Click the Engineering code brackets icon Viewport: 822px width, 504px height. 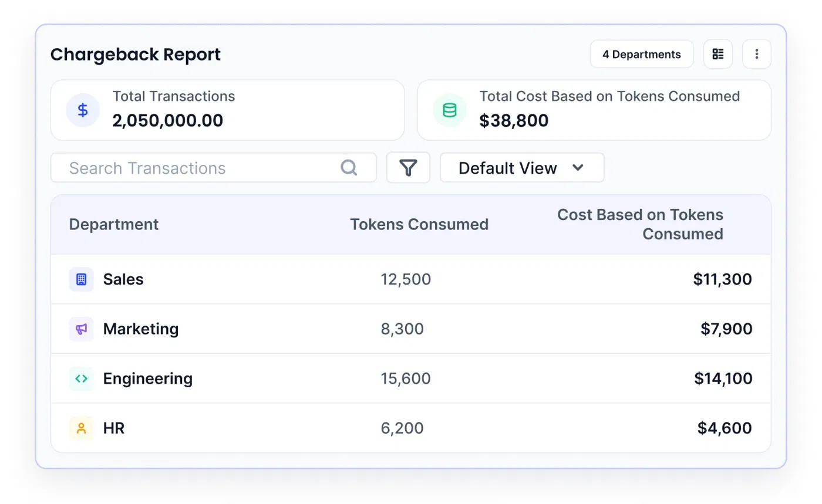81,378
